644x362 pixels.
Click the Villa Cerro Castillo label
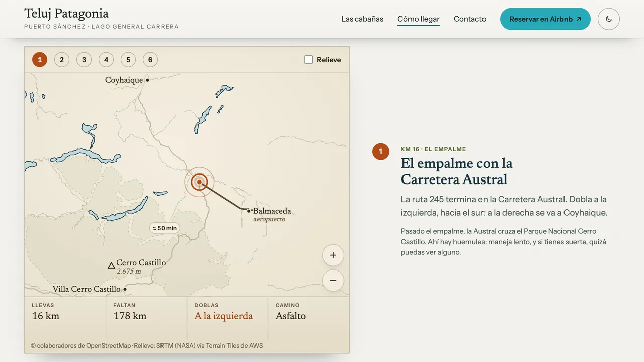click(x=87, y=289)
